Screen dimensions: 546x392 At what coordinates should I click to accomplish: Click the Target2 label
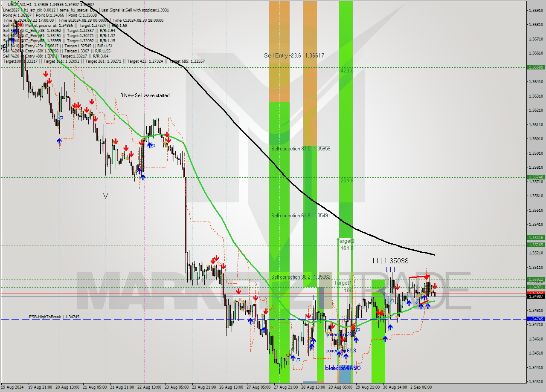point(346,241)
